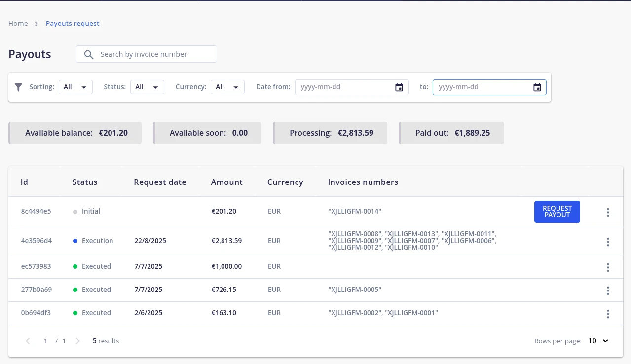Change rows per page dropdown
The image size is (631, 364).
tap(598, 341)
